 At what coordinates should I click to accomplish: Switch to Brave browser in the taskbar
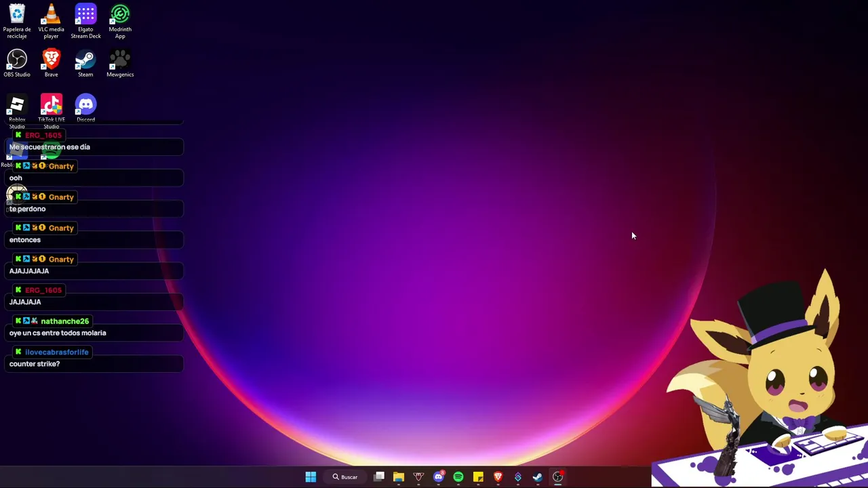pos(498,477)
